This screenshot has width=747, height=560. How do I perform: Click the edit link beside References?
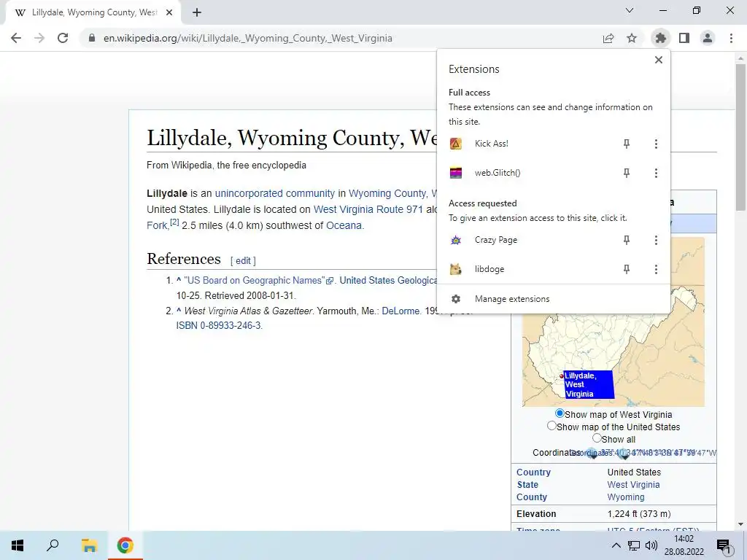243,260
